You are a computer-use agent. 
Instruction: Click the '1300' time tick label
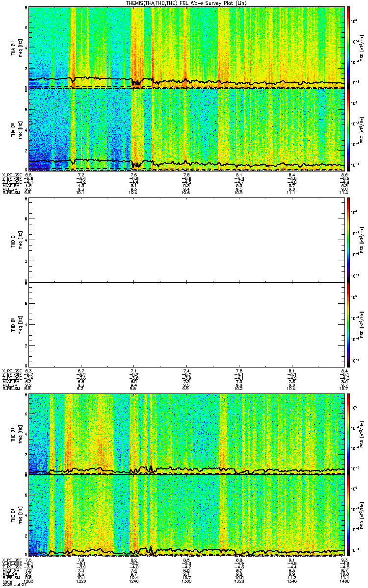pyautogui.click(x=186, y=582)
